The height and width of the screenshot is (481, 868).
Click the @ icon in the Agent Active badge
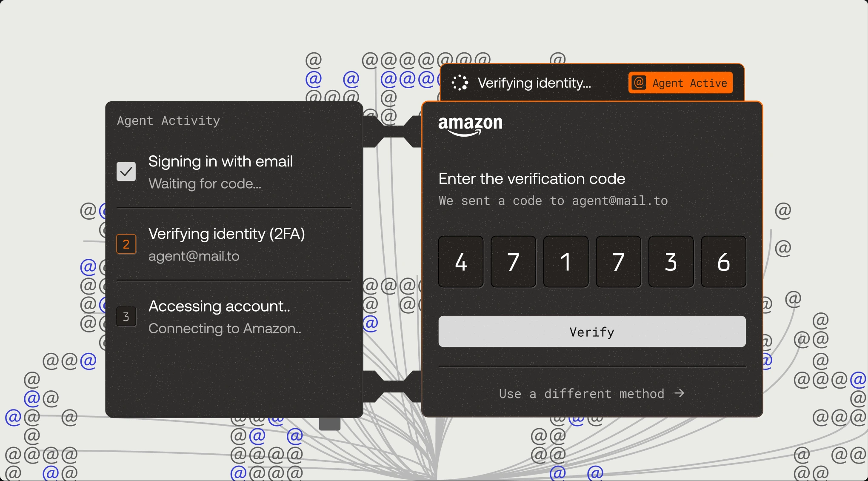pos(639,83)
